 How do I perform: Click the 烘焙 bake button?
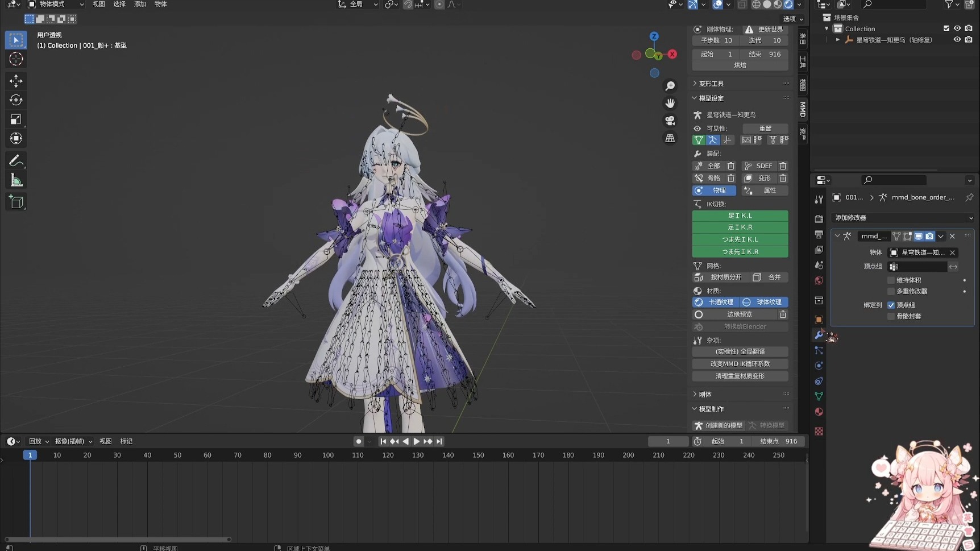click(740, 65)
